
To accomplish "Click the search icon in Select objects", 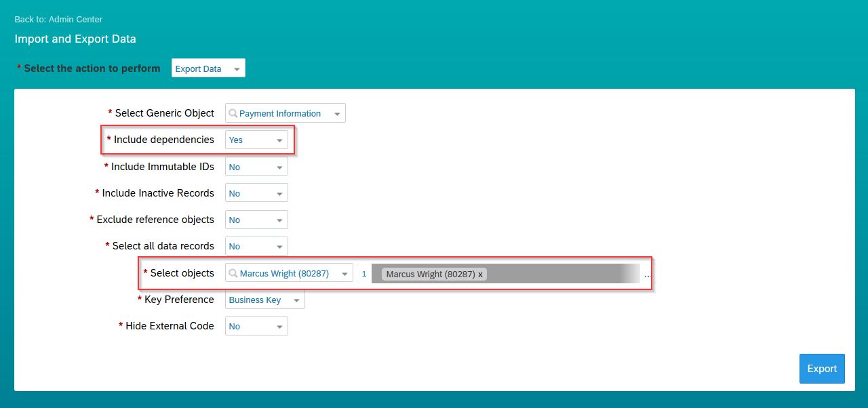I will pos(233,273).
